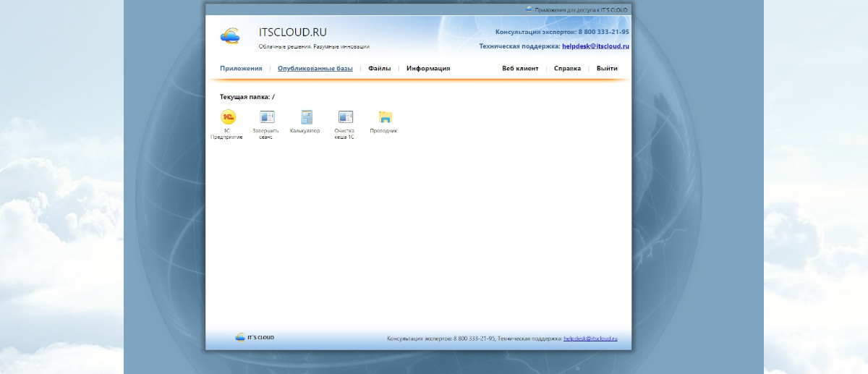
Task: Launch the 1С Предприятие application icon
Action: 228,117
